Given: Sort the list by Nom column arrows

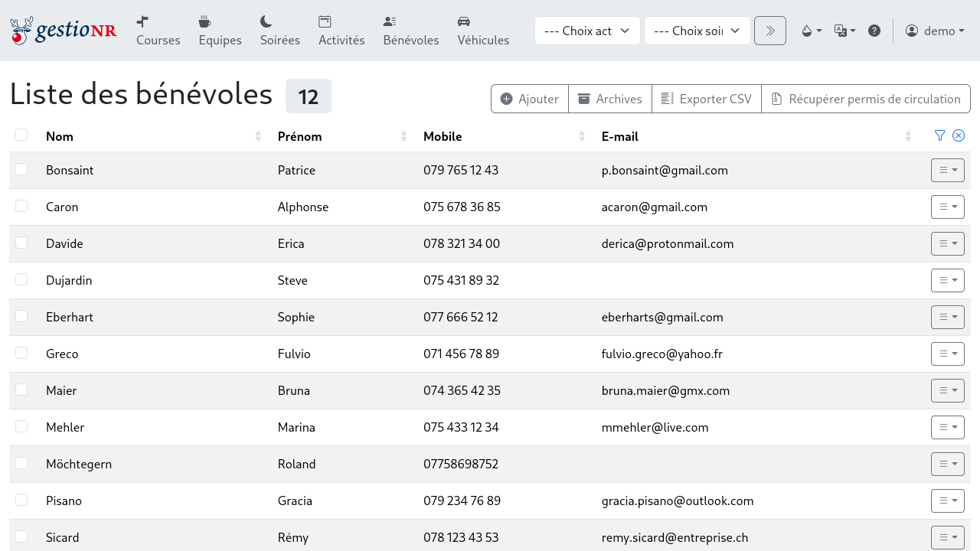Looking at the screenshot, I should (x=258, y=136).
